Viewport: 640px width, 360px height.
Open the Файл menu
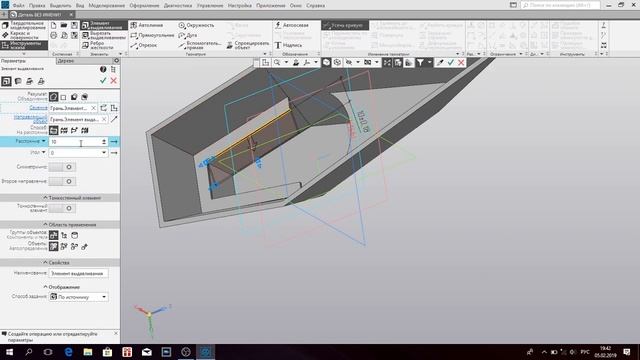18,6
